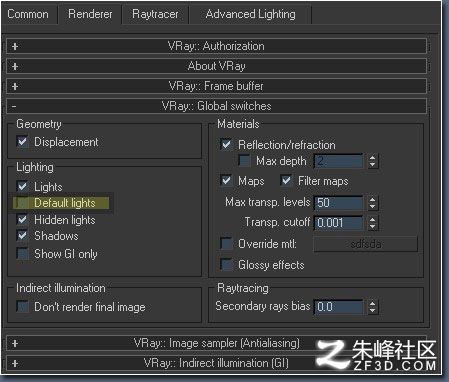Click the Secondary rays bias field
Viewport: 449px width, 382px height.
click(338, 307)
